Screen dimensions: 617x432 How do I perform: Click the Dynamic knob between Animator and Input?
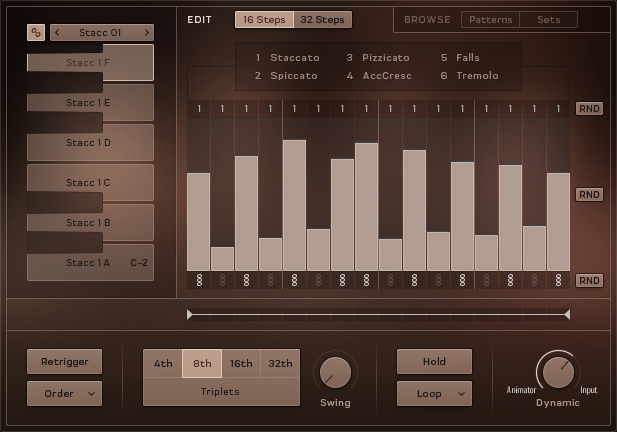click(557, 370)
